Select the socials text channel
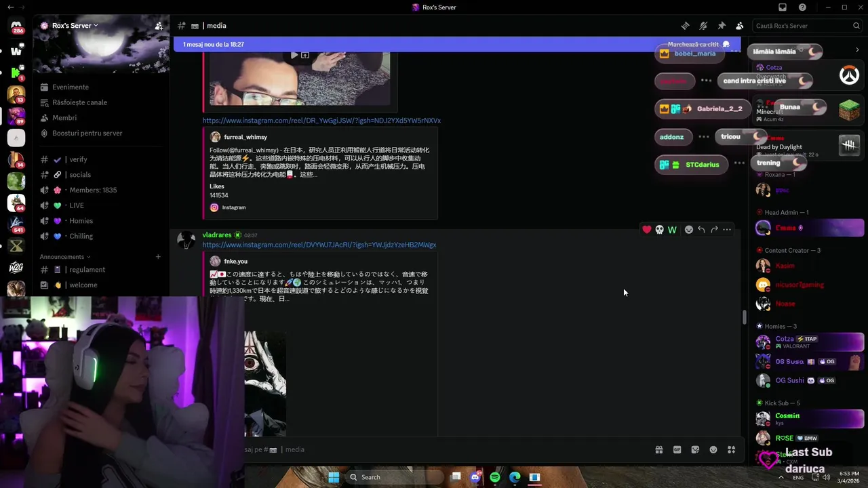 [102, 175]
